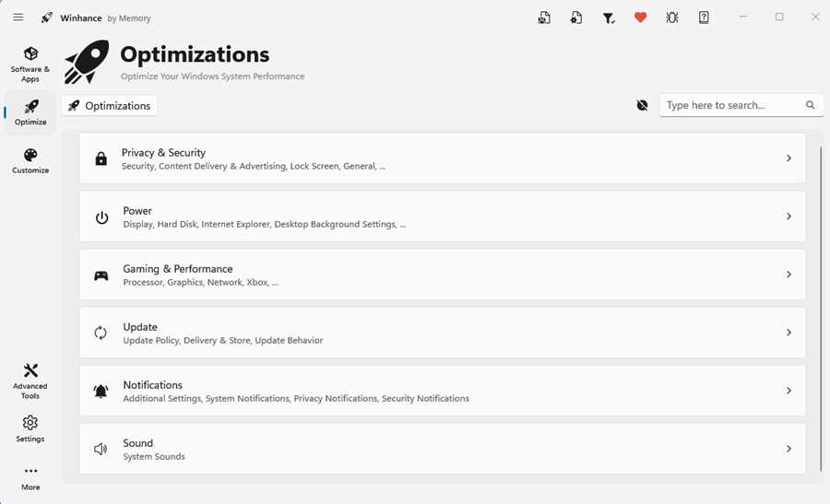Viewport: 830px width, 504px height.
Task: Go to Software & Apps sidebar tab
Action: pyautogui.click(x=30, y=64)
